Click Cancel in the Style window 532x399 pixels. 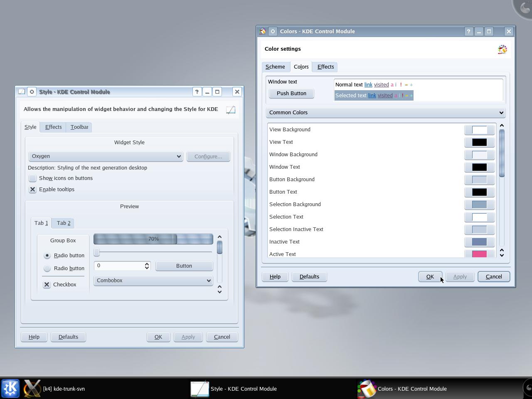[222, 337]
